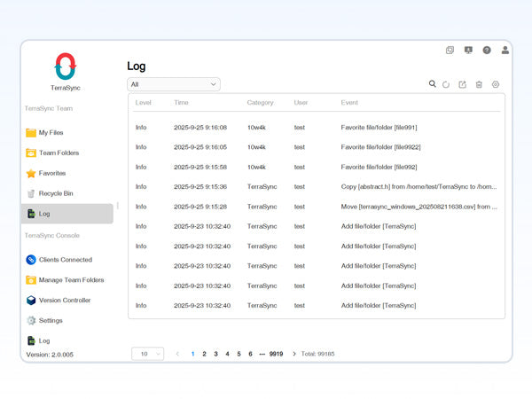Click the search magnifier icon in Log toolbar

click(x=432, y=84)
